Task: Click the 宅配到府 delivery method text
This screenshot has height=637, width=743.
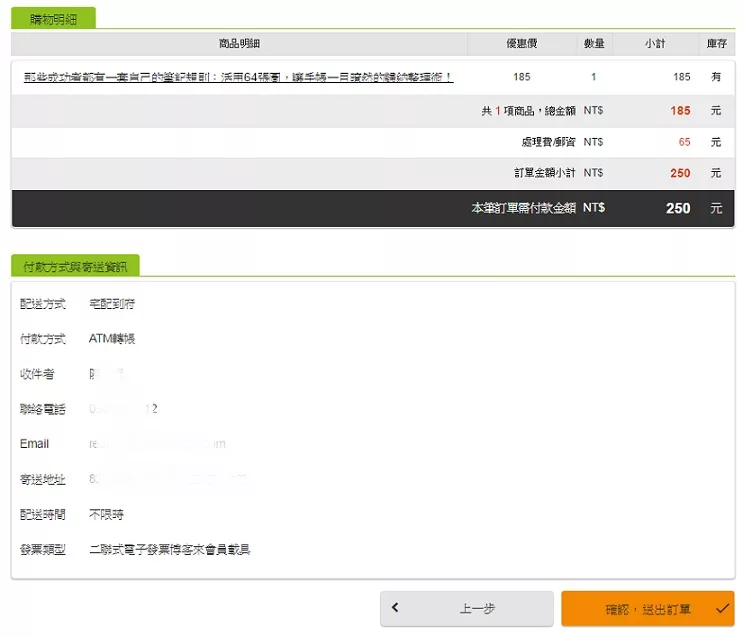Action: (112, 304)
